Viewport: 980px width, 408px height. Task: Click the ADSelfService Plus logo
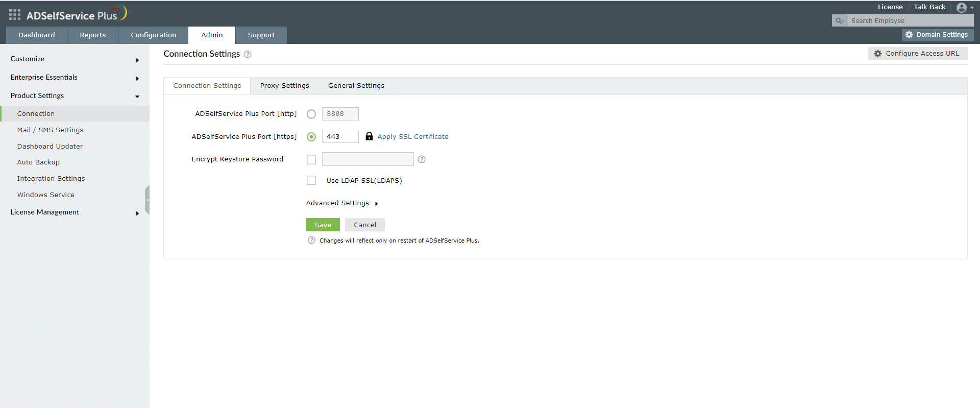coord(77,14)
